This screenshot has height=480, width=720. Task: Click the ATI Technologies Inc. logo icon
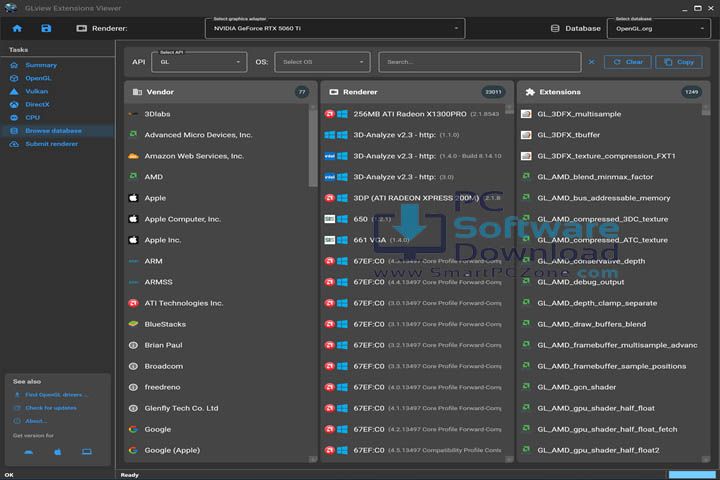pos(133,303)
